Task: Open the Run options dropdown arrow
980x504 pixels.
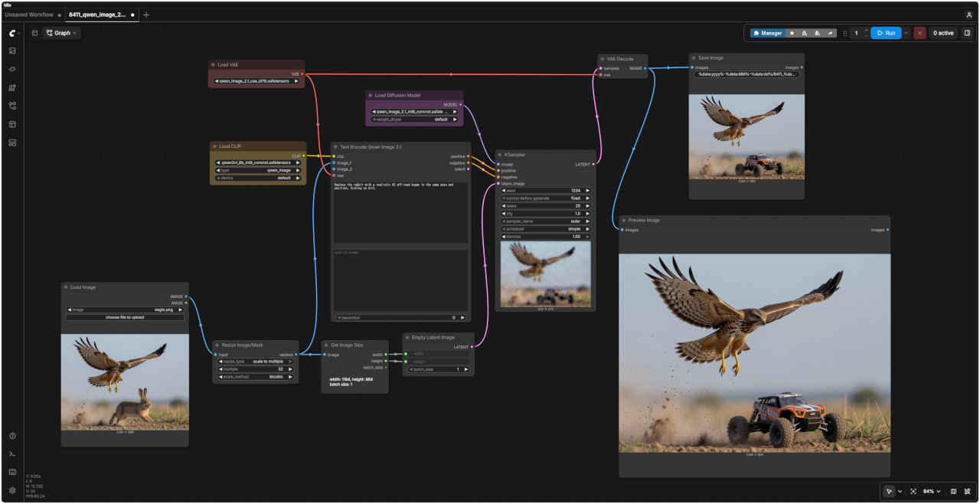Action: pyautogui.click(x=906, y=33)
